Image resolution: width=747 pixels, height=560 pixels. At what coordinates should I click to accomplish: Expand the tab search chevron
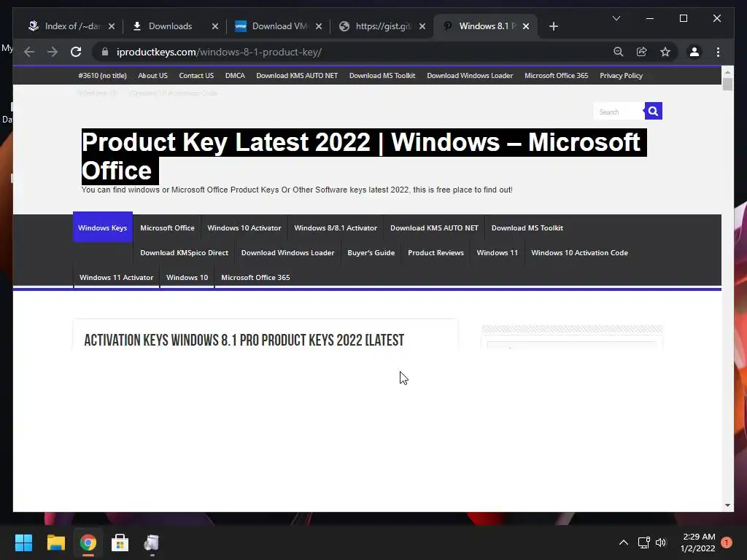tap(616, 18)
